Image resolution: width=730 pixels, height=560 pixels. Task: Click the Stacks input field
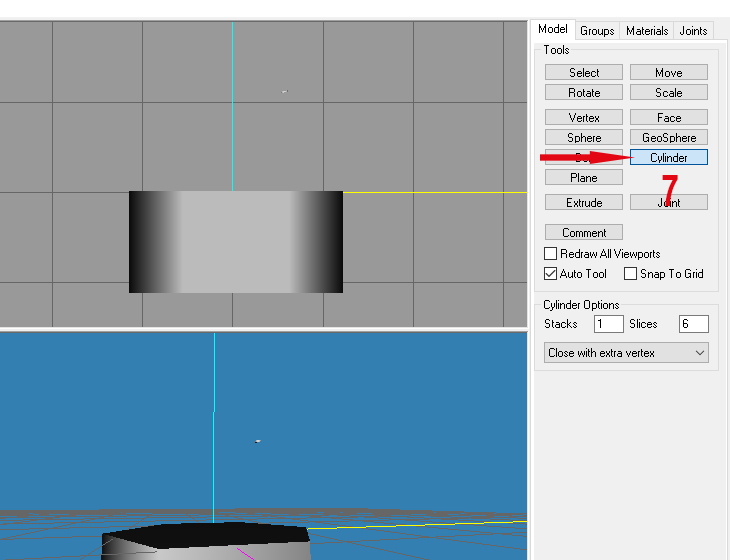pyautogui.click(x=608, y=324)
